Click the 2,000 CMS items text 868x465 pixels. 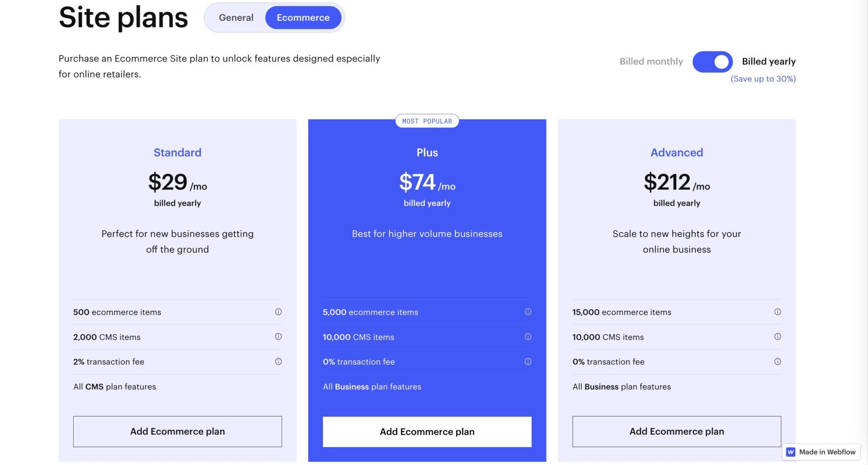[107, 337]
